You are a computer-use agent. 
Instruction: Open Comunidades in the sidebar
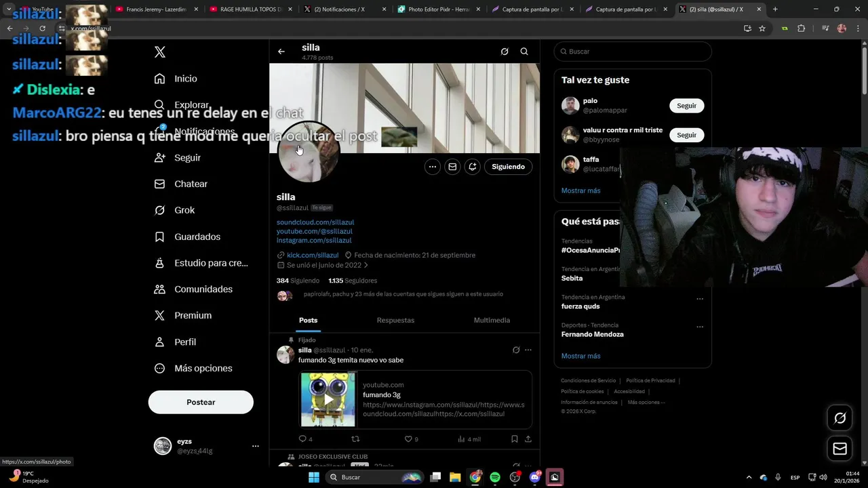[193, 289]
